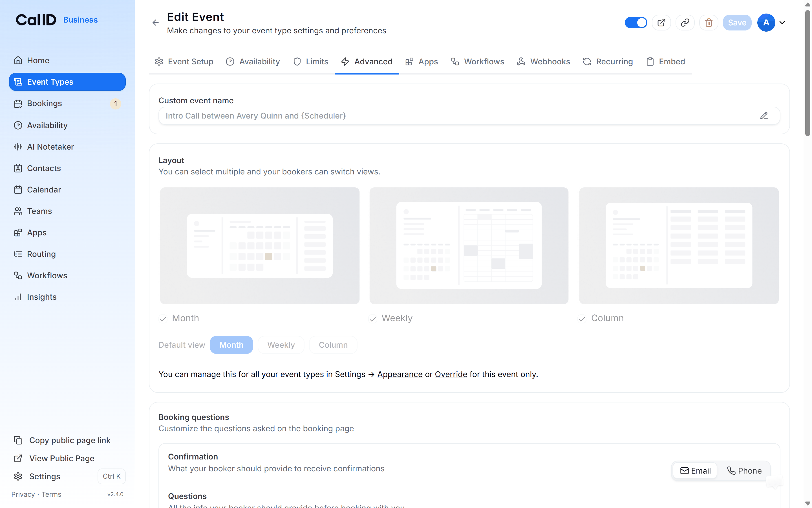Image resolution: width=812 pixels, height=508 pixels.
Task: Go to Availability in the sidebar
Action: tap(67, 125)
